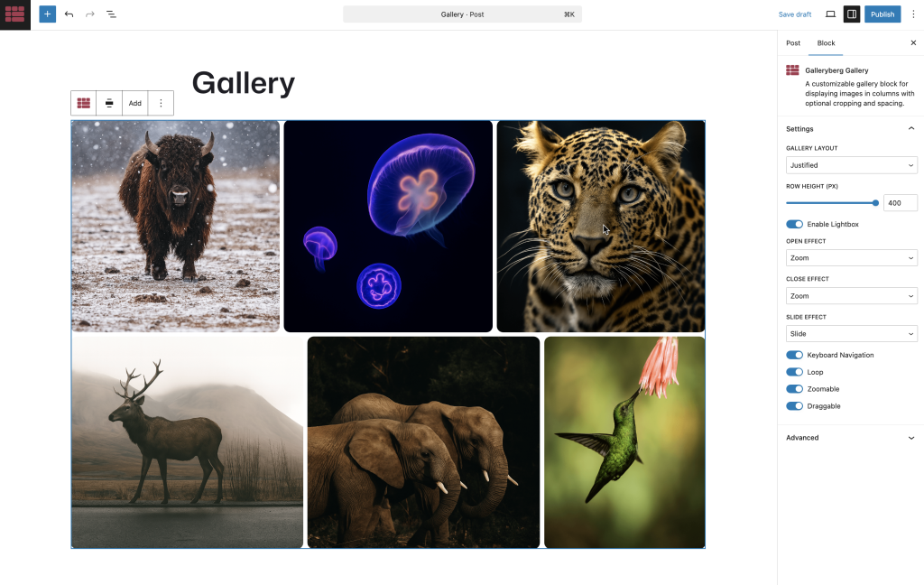The width and height of the screenshot is (924, 585).
Task: Select the elephants image
Action: click(423, 442)
